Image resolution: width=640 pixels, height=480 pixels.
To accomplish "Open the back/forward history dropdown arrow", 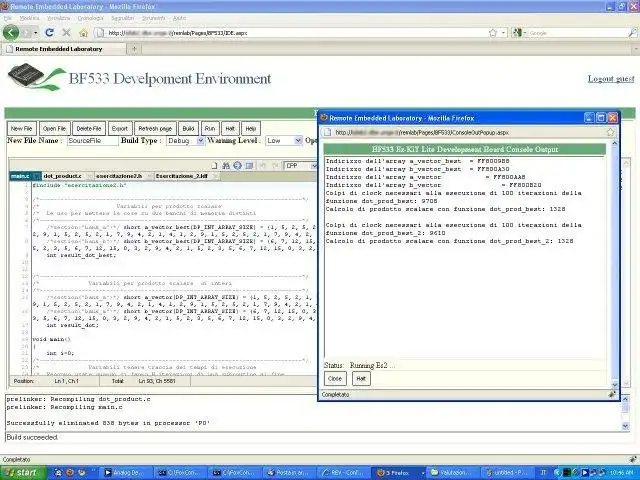I will pos(36,33).
